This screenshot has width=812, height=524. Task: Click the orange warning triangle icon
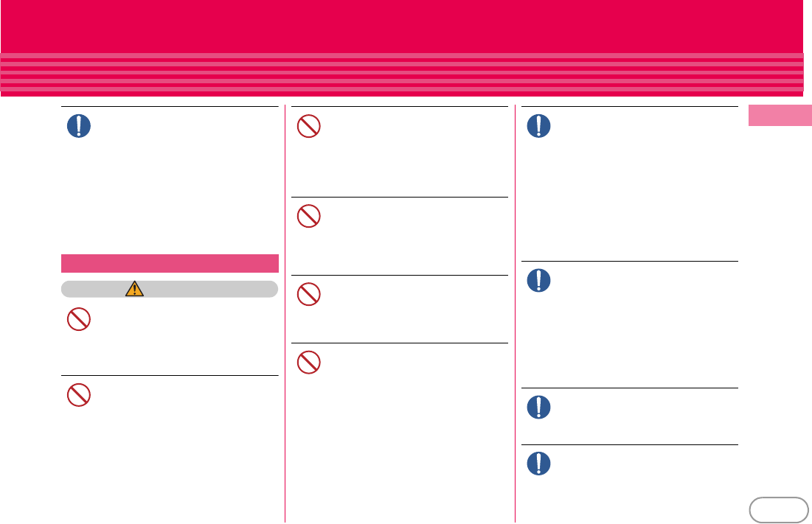click(134, 289)
